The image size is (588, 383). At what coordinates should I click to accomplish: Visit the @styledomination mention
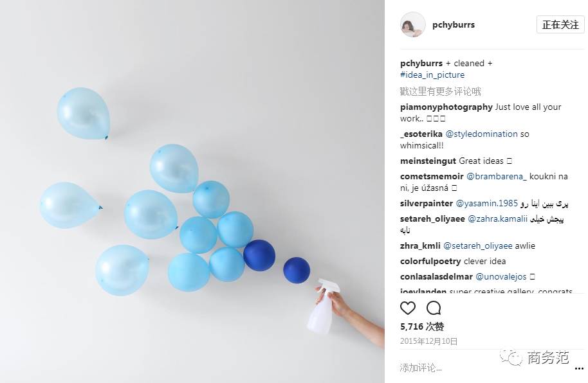pos(481,134)
